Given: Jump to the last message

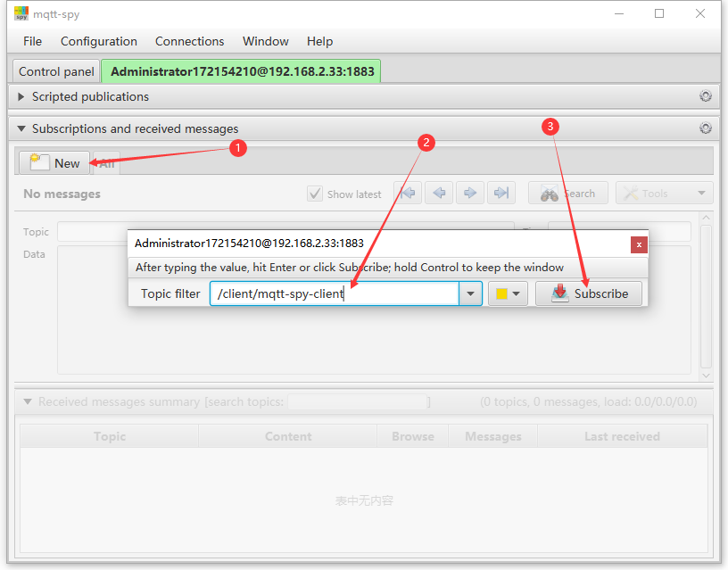Looking at the screenshot, I should pyautogui.click(x=501, y=193).
